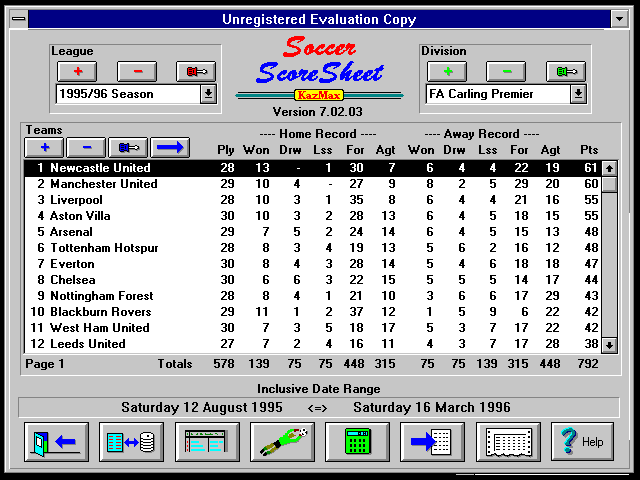Click the export arrow to list icon
Image resolution: width=640 pixels, height=480 pixels.
click(x=432, y=441)
